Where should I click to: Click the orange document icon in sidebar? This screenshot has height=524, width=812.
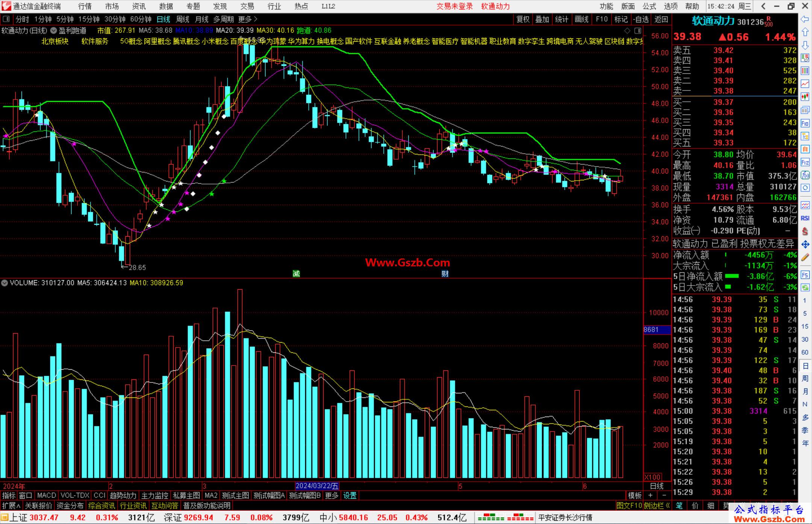point(805,149)
